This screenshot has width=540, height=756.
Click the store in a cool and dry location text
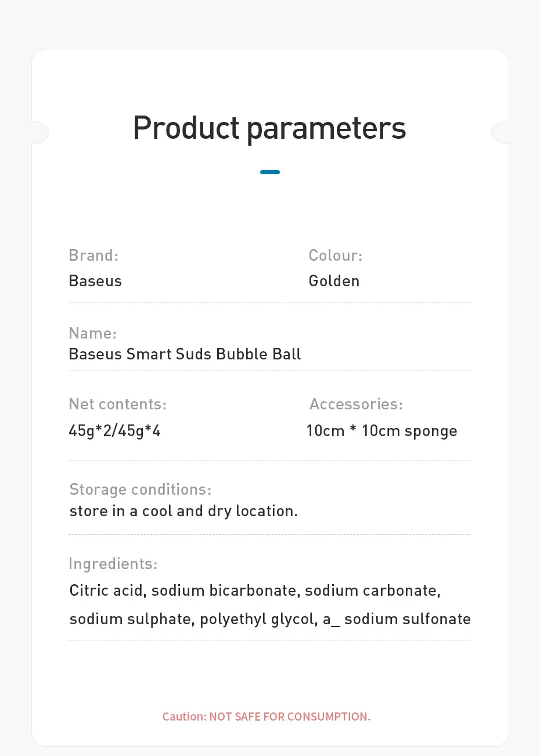(183, 511)
